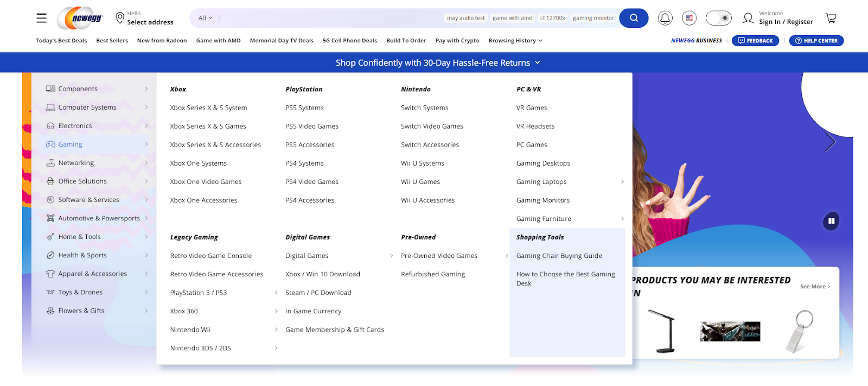Open Refurbished Gaming link
The height and width of the screenshot is (386, 868).
pyautogui.click(x=433, y=274)
